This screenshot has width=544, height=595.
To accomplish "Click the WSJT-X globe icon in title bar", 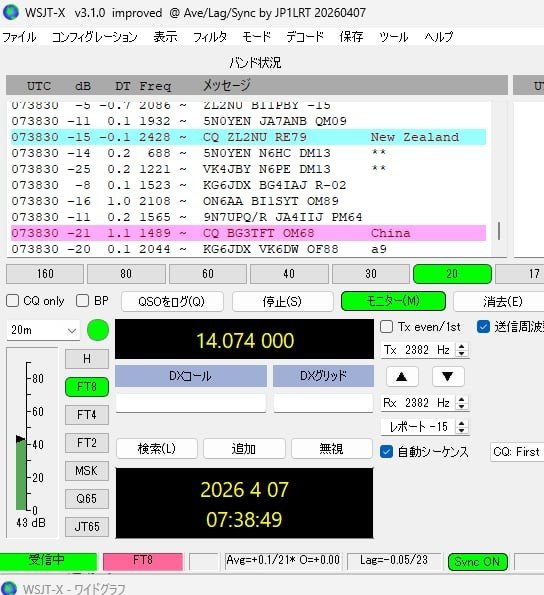I will [x=10, y=12].
